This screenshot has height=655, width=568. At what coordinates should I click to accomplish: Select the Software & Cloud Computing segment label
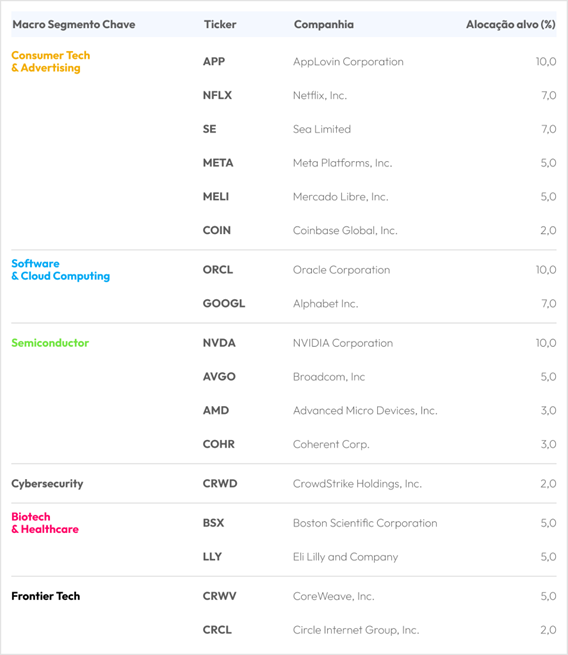61,270
